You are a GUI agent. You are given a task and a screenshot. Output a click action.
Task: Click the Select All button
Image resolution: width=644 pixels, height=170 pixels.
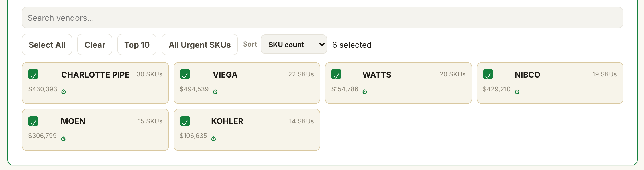[x=47, y=45]
